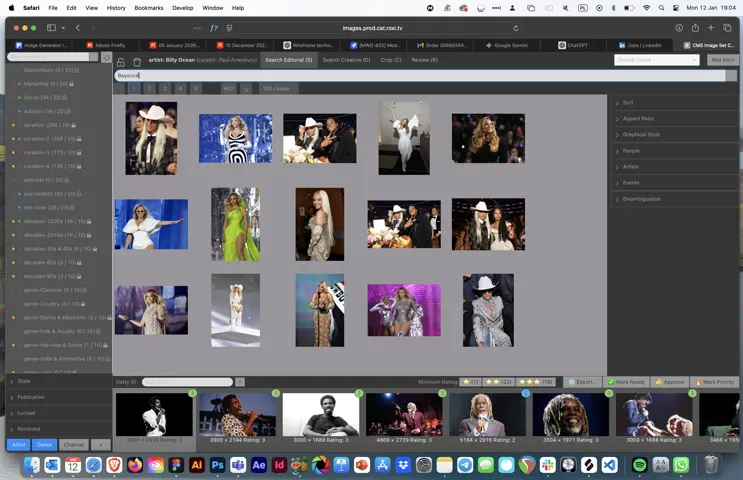Select the one-star minimum rating filter
The height and width of the screenshot is (480, 743).
(x=469, y=382)
